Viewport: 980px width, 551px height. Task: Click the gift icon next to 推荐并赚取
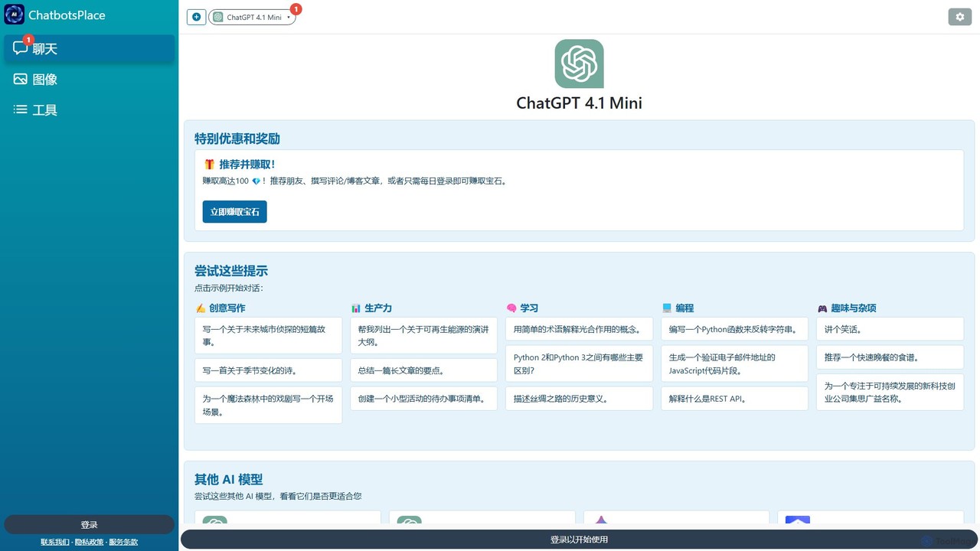(209, 165)
